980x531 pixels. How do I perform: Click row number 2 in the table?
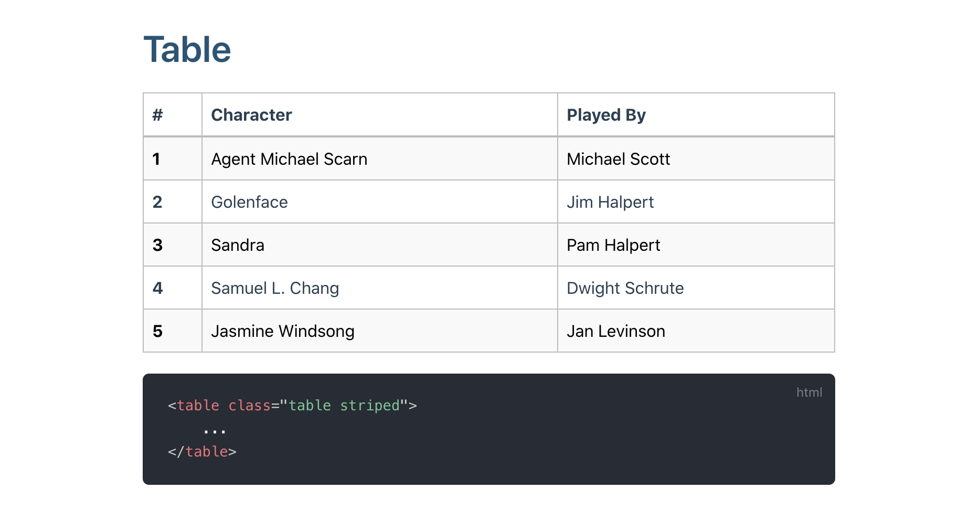157,201
